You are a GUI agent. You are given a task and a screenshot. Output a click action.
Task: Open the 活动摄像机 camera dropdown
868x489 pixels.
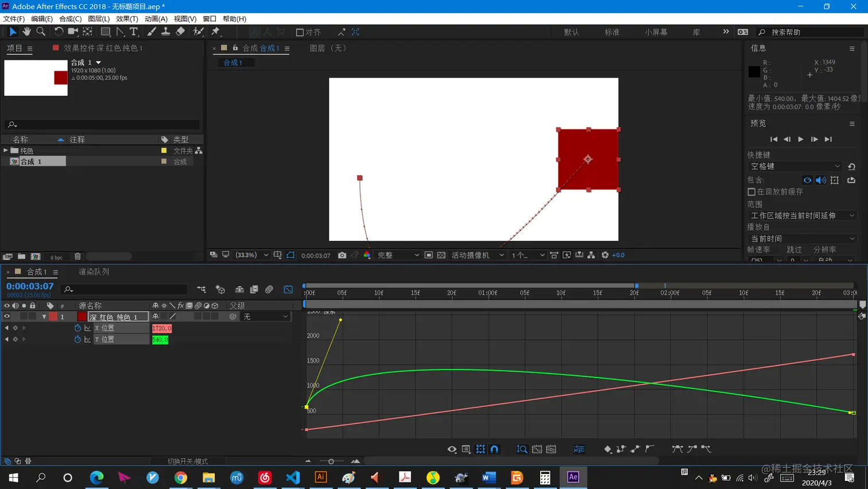pyautogui.click(x=478, y=255)
